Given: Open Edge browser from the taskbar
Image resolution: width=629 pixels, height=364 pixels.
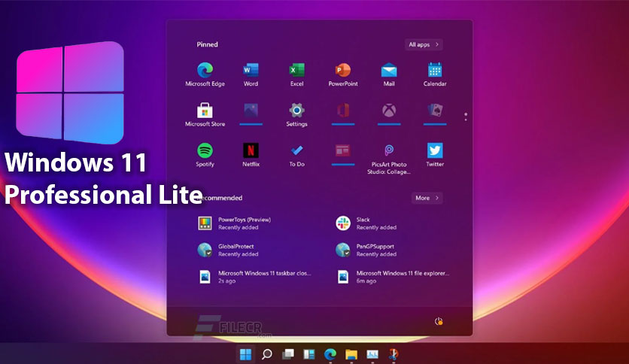Looking at the screenshot, I should (330, 354).
